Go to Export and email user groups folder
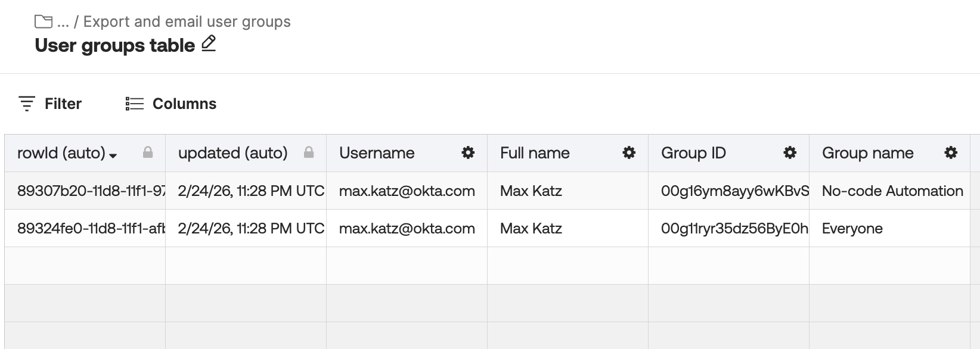 click(187, 22)
